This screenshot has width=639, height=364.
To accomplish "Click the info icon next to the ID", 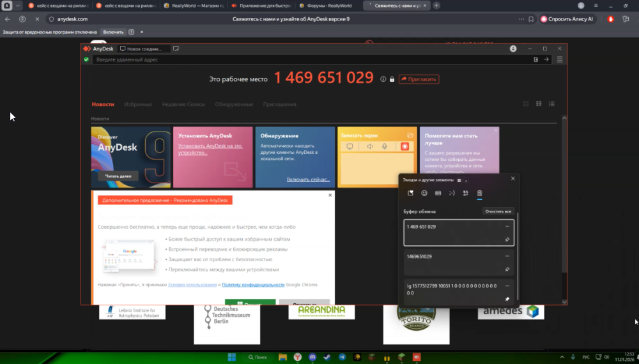I will (x=383, y=79).
